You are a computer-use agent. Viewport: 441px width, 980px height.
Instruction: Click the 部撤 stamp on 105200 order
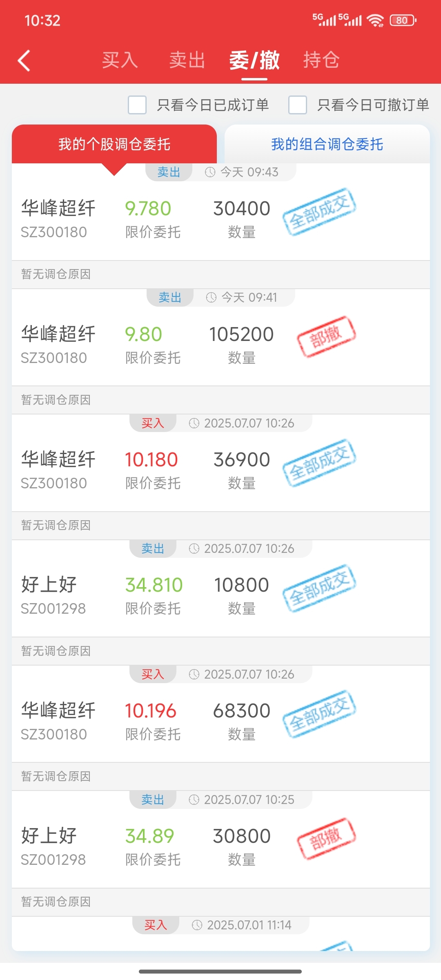point(326,337)
